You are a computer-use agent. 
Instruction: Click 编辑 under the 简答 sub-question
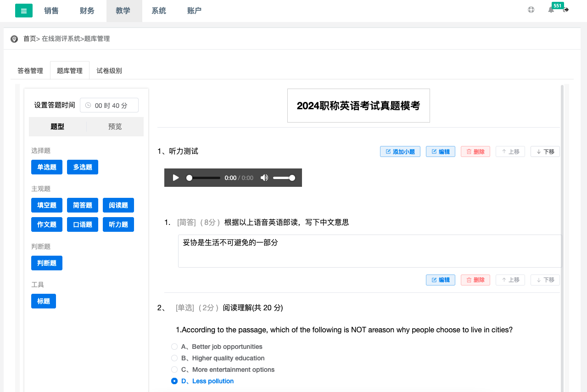pyautogui.click(x=441, y=280)
